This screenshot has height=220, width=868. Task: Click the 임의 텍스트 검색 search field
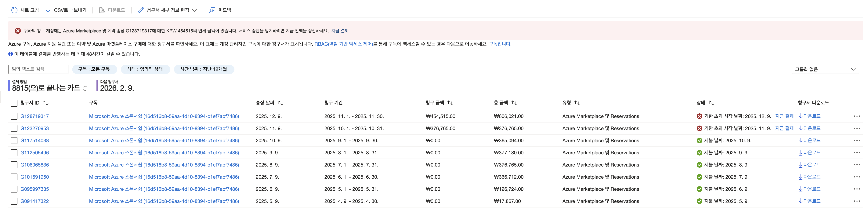(38, 69)
